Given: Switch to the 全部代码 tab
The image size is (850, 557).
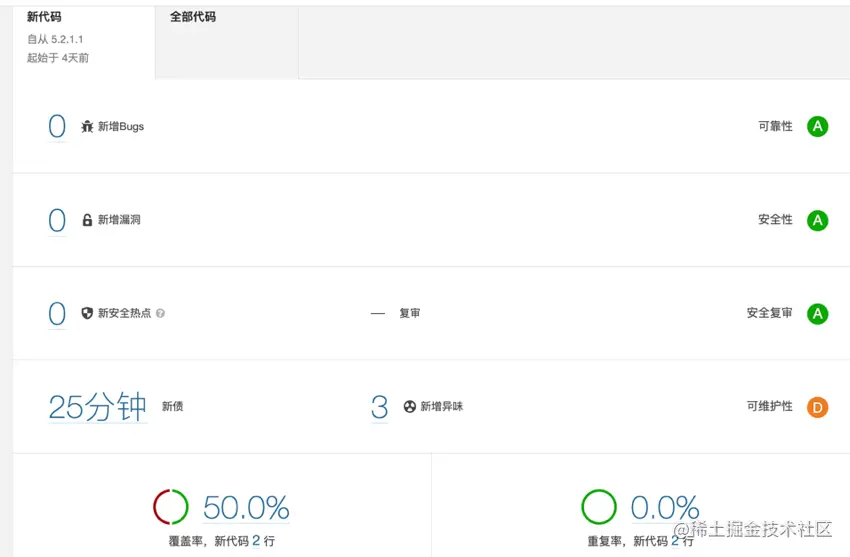Looking at the screenshot, I should tap(227, 42).
